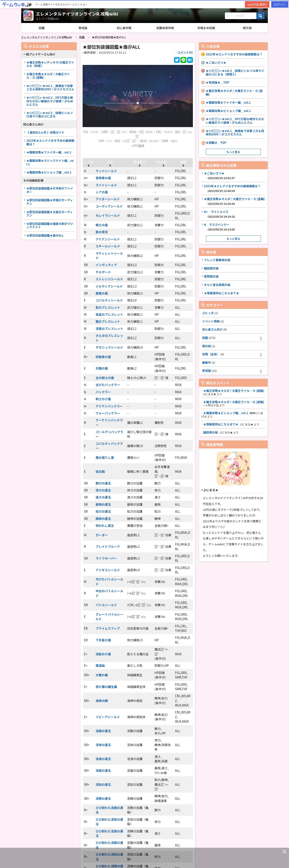Click もっと見る under 最近更新された記事
The image size is (289, 868).
[x=233, y=239]
